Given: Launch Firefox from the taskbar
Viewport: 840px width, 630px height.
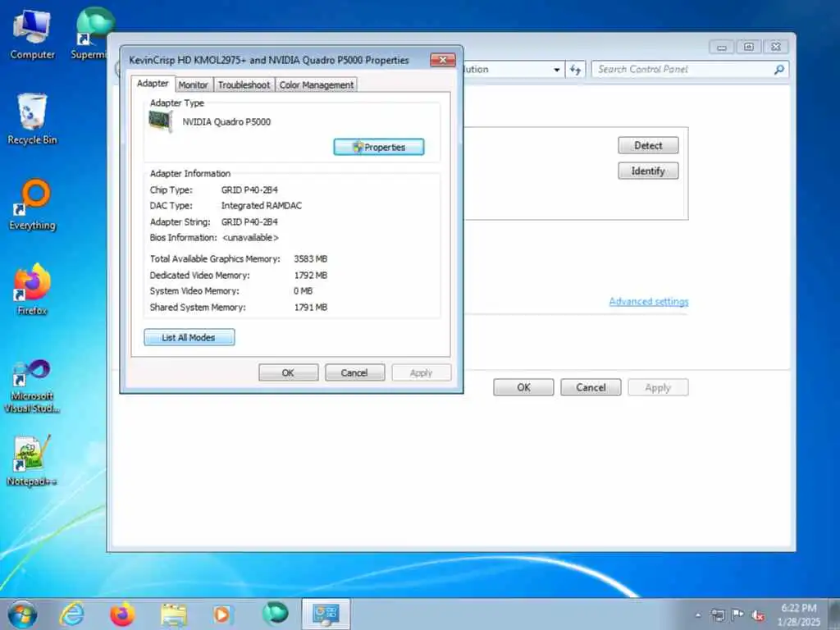Looking at the screenshot, I should click(x=122, y=614).
